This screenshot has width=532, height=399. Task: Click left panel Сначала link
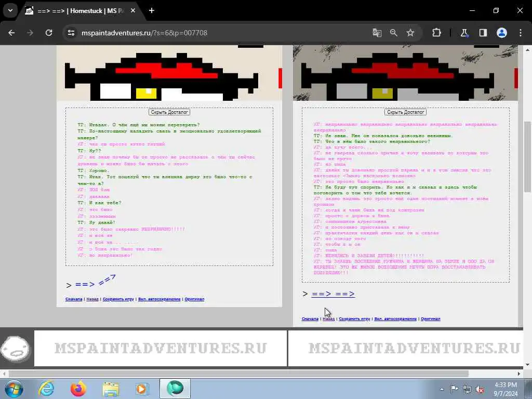pos(74,299)
